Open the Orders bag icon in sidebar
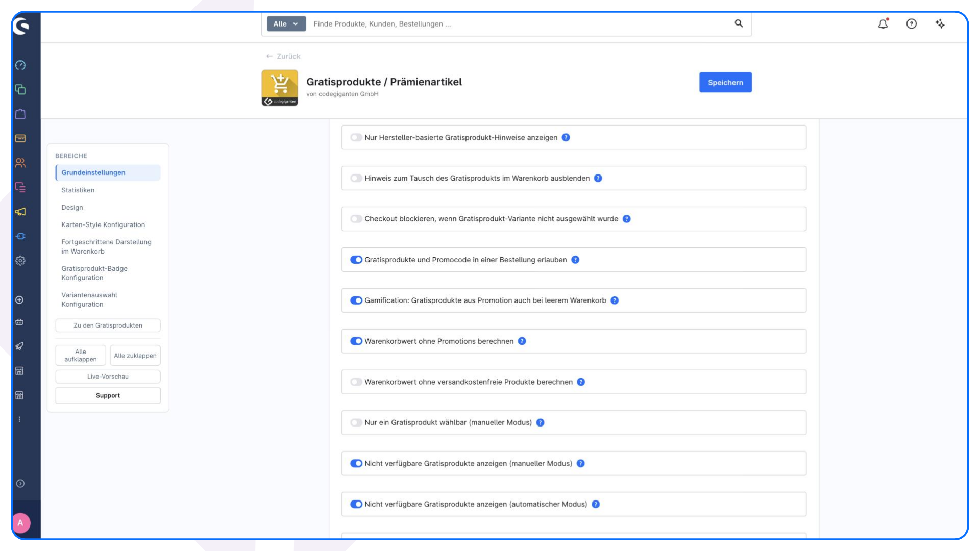The image size is (980, 551). tap(20, 114)
